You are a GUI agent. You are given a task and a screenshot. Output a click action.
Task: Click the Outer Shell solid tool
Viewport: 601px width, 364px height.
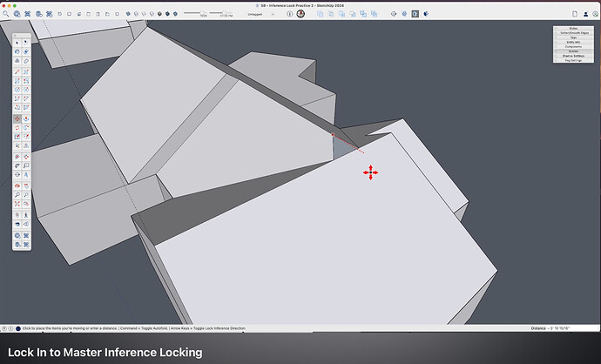tap(320, 14)
